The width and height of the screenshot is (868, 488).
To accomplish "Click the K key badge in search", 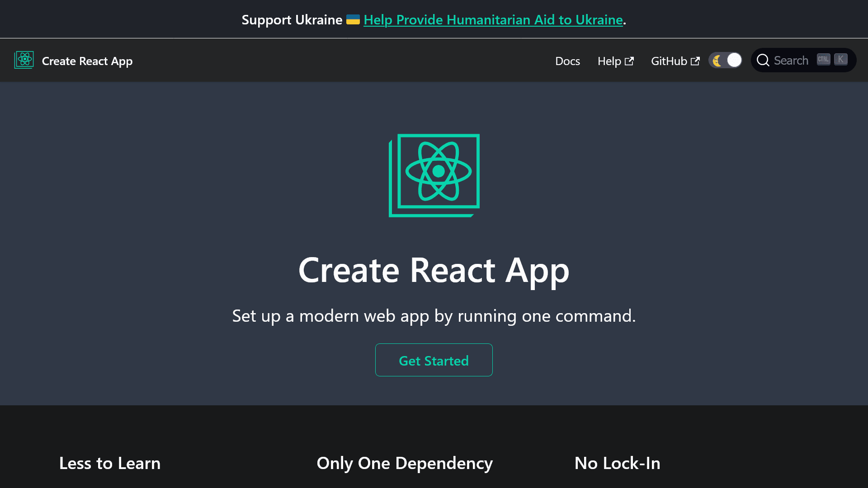I will tap(841, 60).
